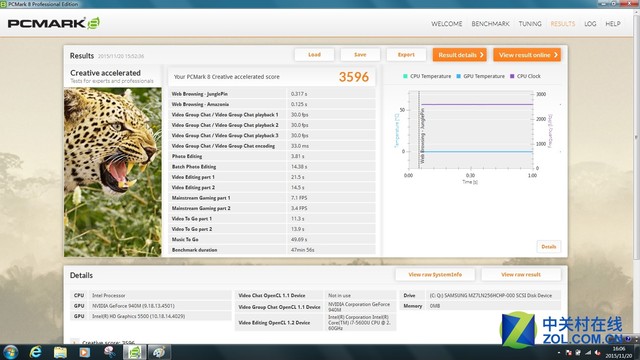Click View result online button
Image resolution: width=640 pixels, height=360 pixels.
pyautogui.click(x=527, y=55)
